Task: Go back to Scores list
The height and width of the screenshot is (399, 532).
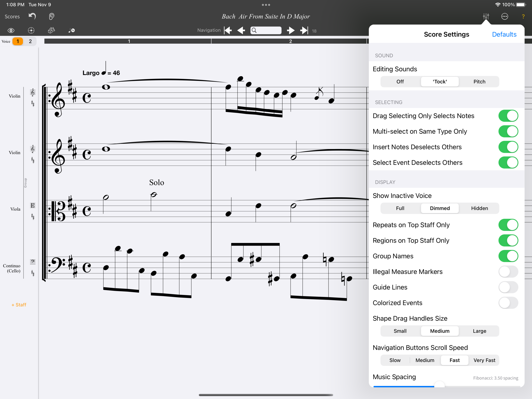Action: [x=12, y=17]
